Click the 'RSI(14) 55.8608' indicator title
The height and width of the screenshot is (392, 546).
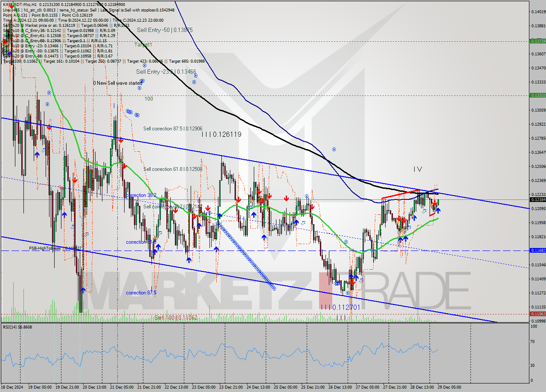tap(17, 327)
